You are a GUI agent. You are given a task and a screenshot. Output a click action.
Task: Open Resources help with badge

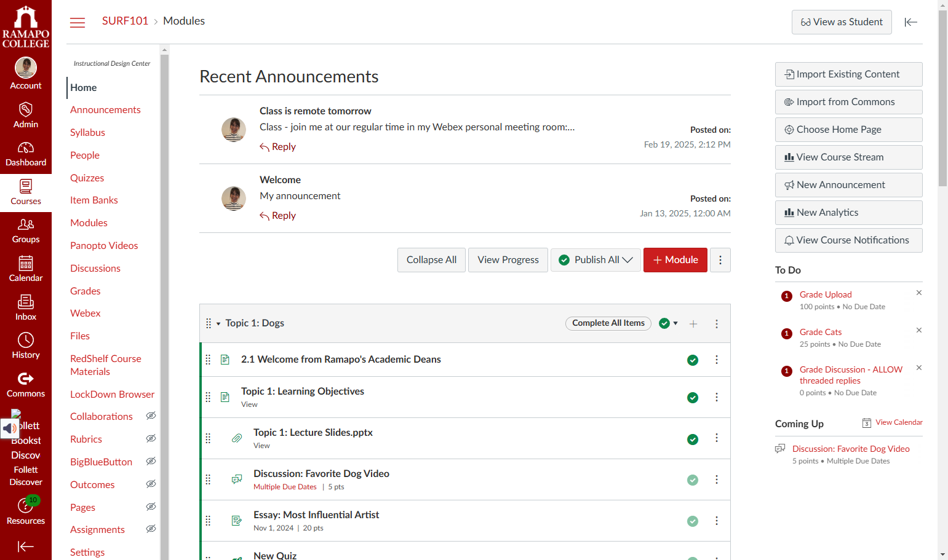click(26, 511)
